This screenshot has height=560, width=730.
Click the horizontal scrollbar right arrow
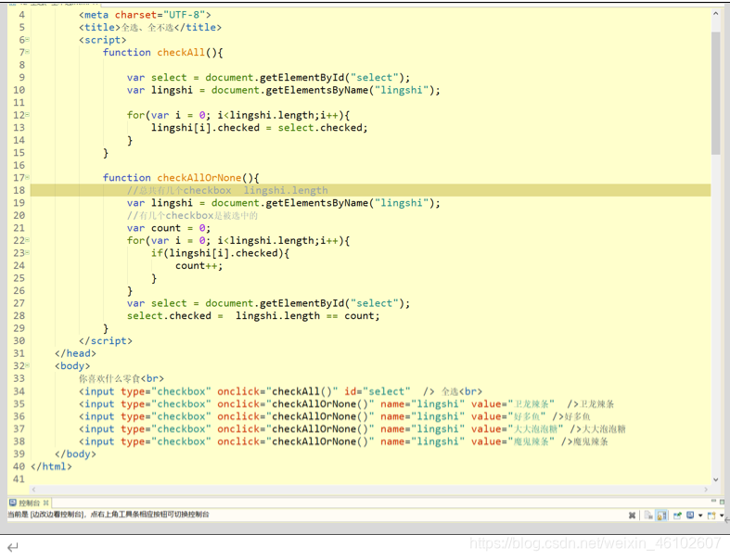tap(706, 490)
